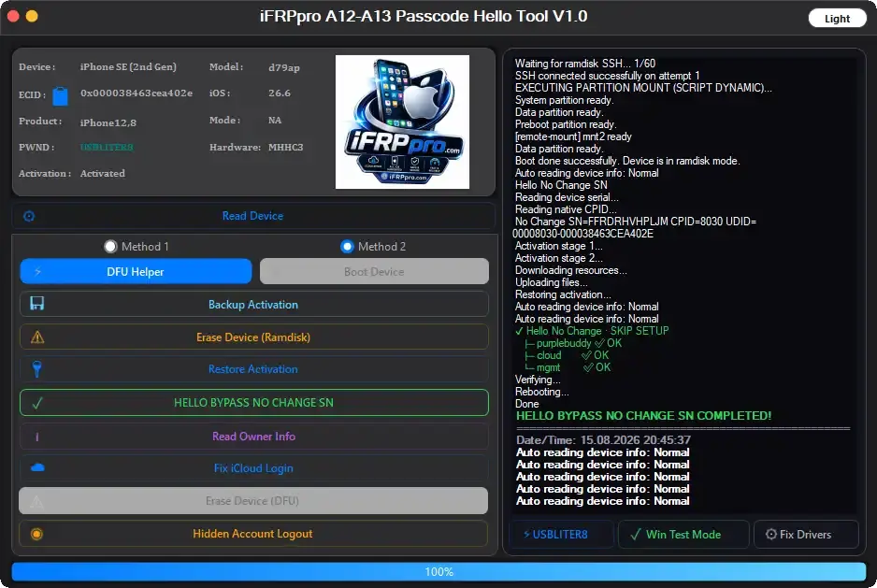The width and height of the screenshot is (877, 588).
Task: Click the 100% progress bar
Action: [x=439, y=572]
